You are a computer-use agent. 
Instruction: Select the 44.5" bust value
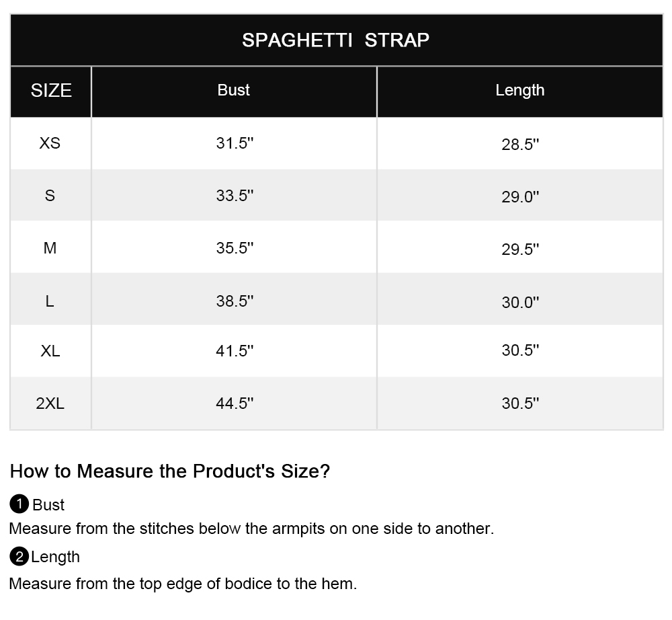click(235, 403)
